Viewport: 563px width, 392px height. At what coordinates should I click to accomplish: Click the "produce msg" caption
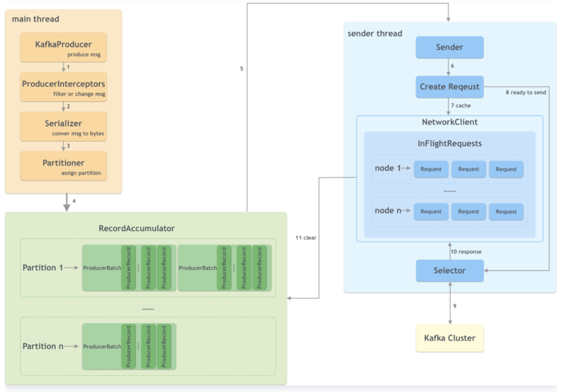coord(84,55)
